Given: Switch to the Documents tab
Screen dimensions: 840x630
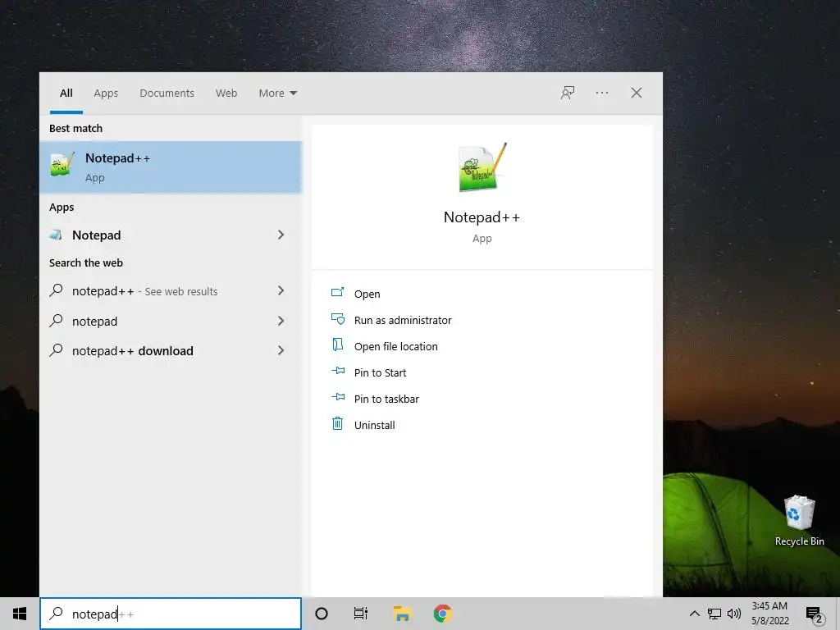Looking at the screenshot, I should [x=167, y=94].
